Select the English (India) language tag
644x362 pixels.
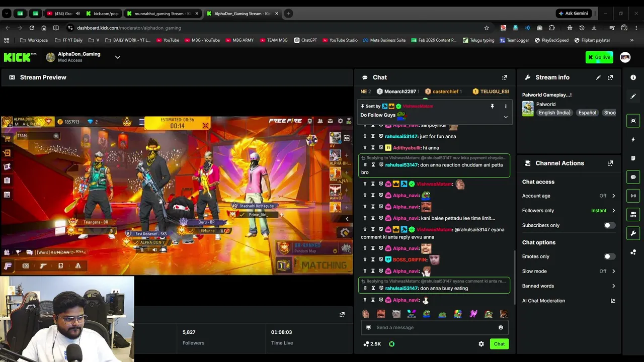coord(554,113)
